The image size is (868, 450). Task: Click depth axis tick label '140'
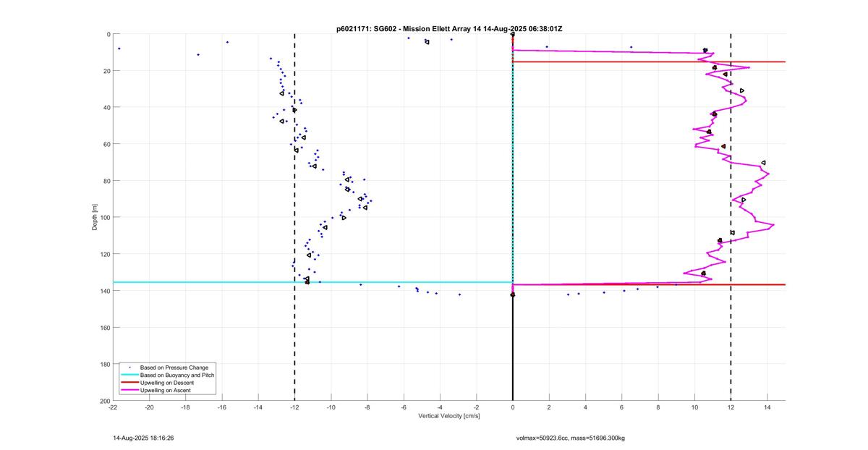(x=105, y=291)
